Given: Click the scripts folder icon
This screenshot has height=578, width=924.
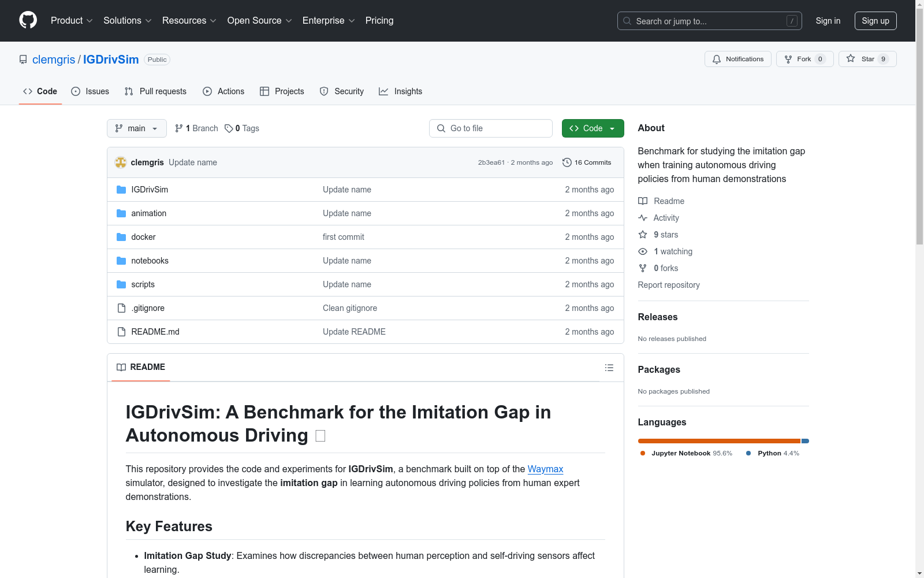Looking at the screenshot, I should point(121,284).
